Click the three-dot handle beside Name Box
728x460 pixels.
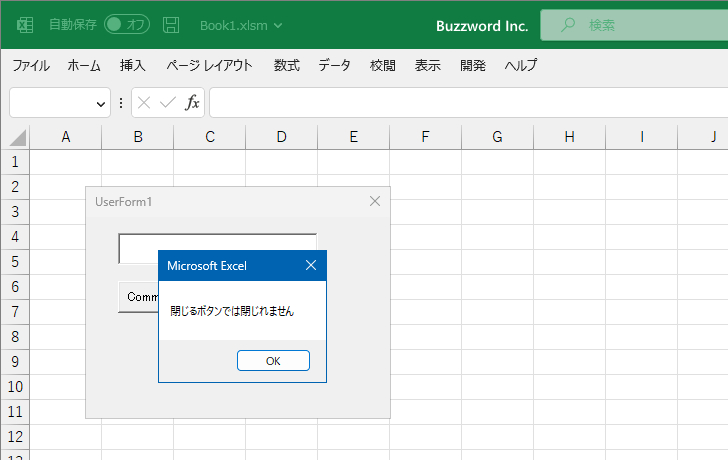click(x=121, y=103)
